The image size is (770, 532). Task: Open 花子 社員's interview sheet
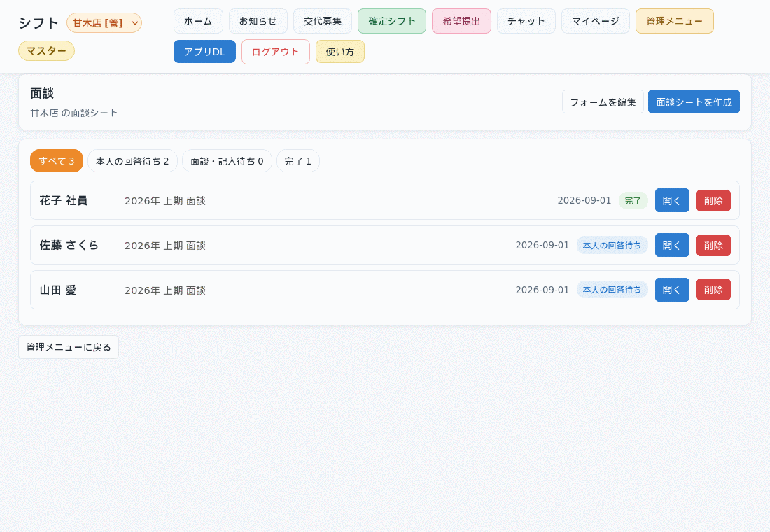coord(672,200)
